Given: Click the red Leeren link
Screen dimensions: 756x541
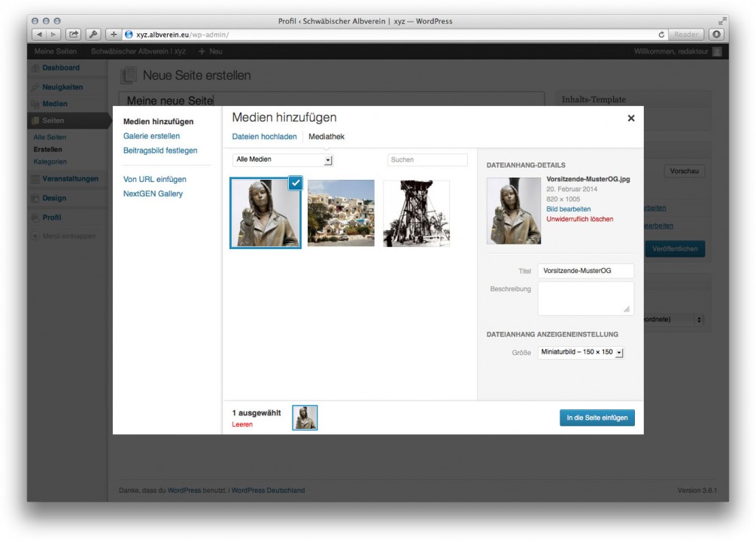Looking at the screenshot, I should tap(242, 424).
